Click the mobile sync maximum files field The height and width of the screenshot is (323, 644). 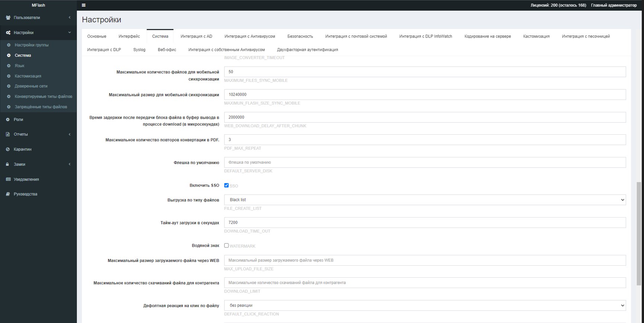pos(425,72)
